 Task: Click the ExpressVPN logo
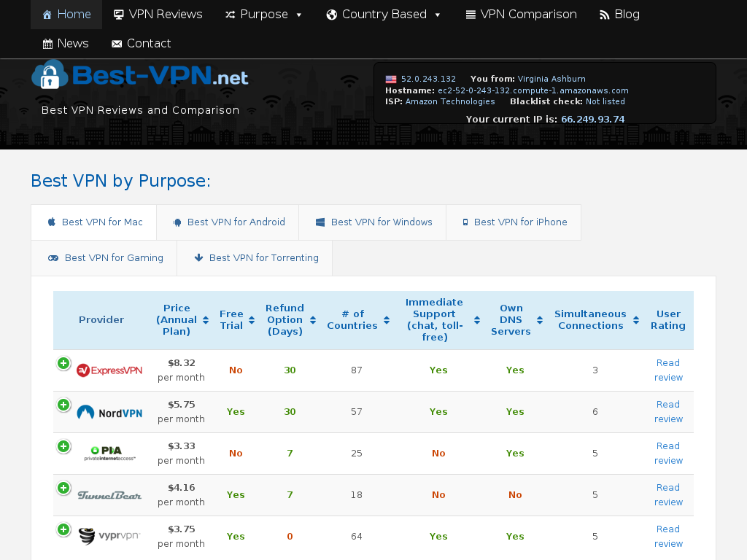(109, 370)
